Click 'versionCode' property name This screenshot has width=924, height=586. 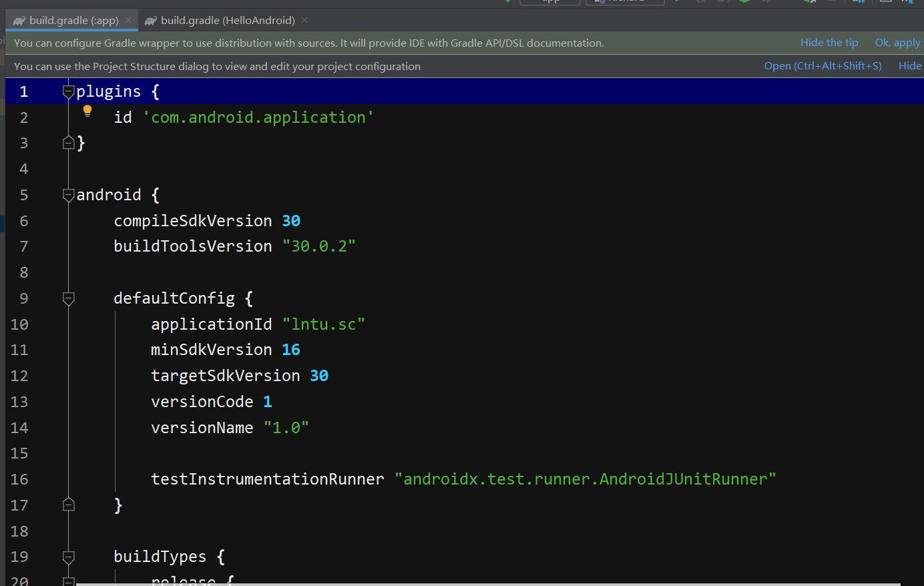click(x=202, y=402)
